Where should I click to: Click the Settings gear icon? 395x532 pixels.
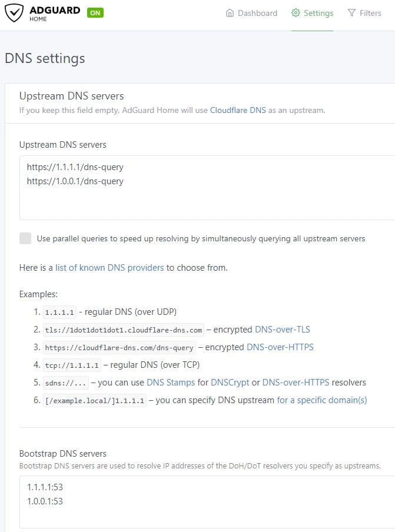pos(296,13)
